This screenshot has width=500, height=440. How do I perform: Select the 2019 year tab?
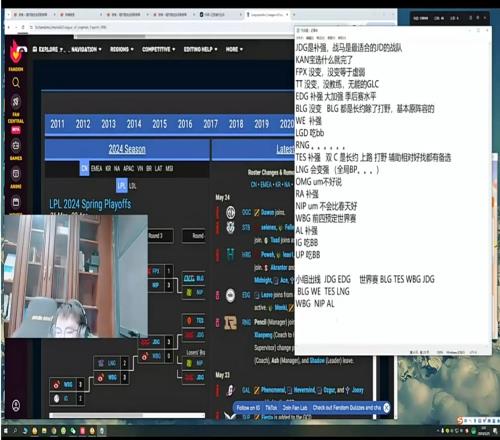coord(262,124)
